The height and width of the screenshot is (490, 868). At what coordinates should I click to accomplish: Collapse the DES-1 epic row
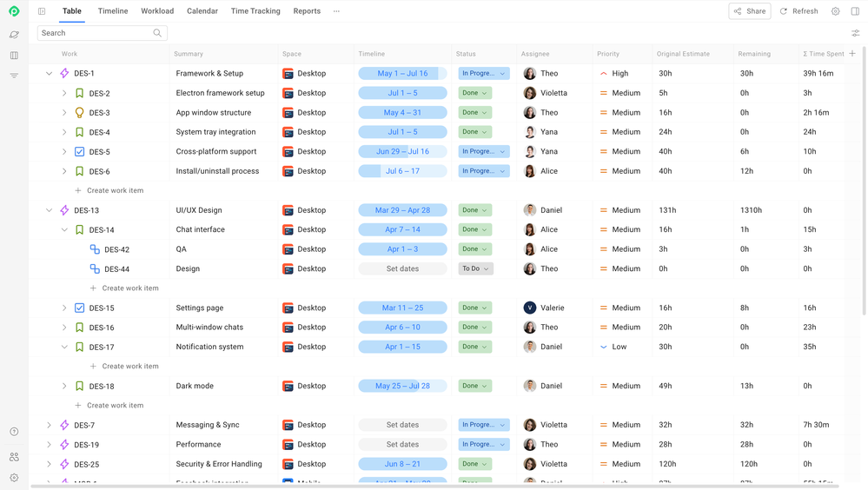click(49, 73)
